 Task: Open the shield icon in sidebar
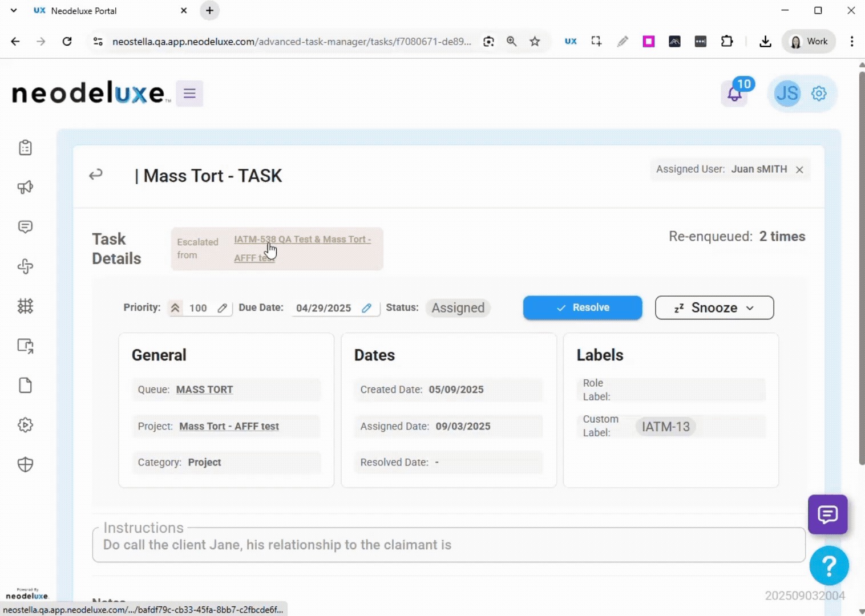point(25,465)
